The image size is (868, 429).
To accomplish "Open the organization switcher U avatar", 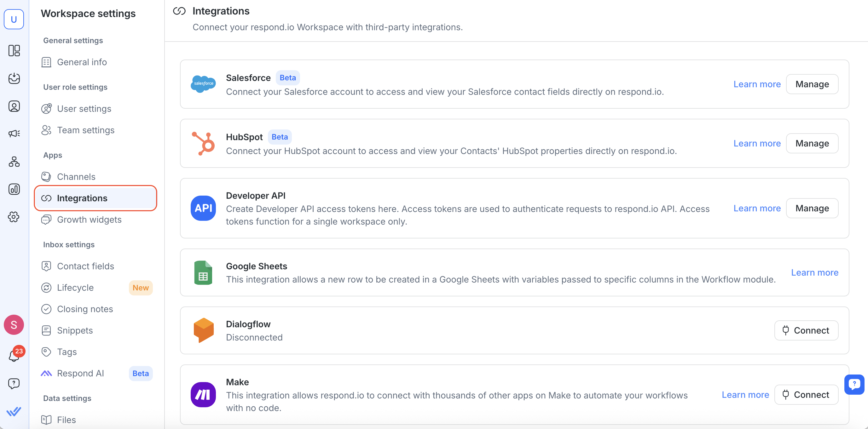I will 14,19.
